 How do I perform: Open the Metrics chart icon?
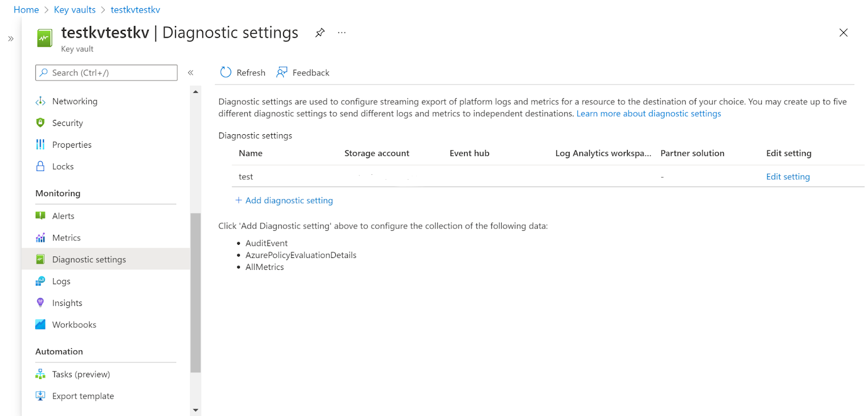(x=41, y=238)
